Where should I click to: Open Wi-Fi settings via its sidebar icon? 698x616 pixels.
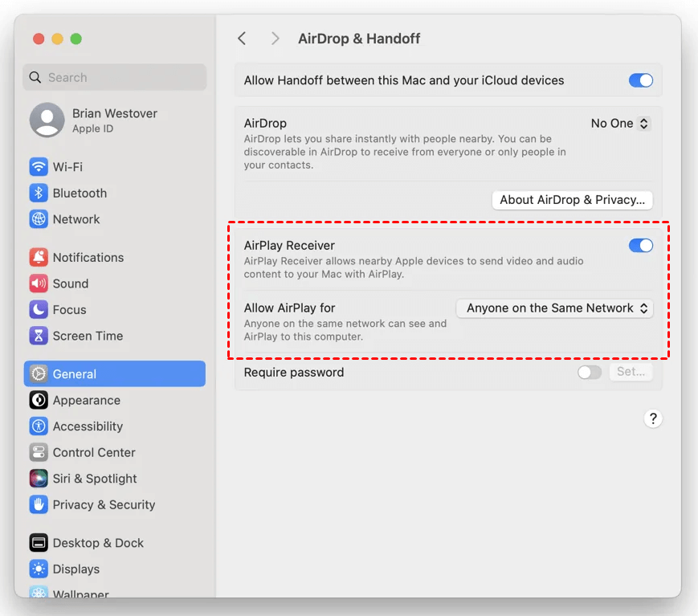pyautogui.click(x=39, y=167)
